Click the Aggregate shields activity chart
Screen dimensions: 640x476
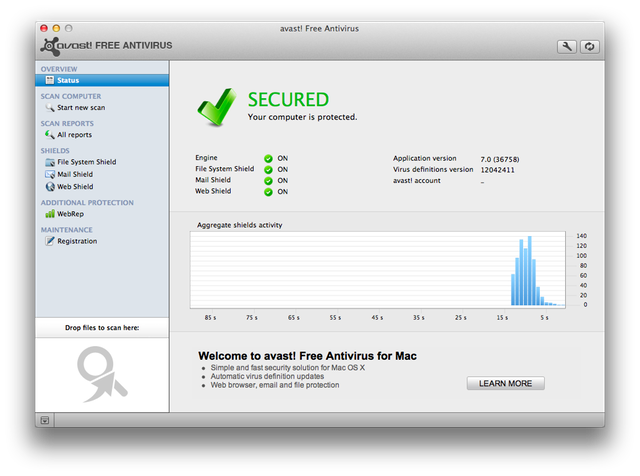click(x=378, y=270)
